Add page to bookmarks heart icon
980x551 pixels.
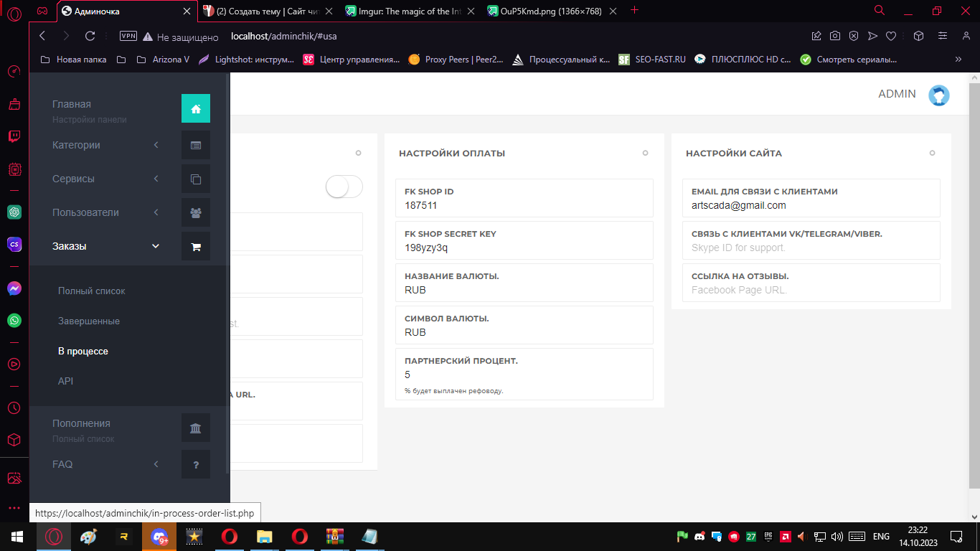tap(891, 36)
